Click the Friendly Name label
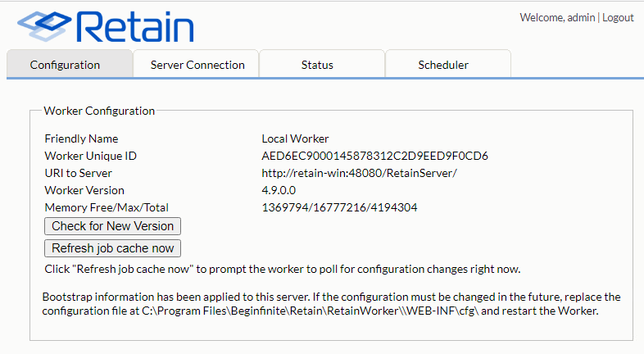This screenshot has height=354, width=644. 81,138
